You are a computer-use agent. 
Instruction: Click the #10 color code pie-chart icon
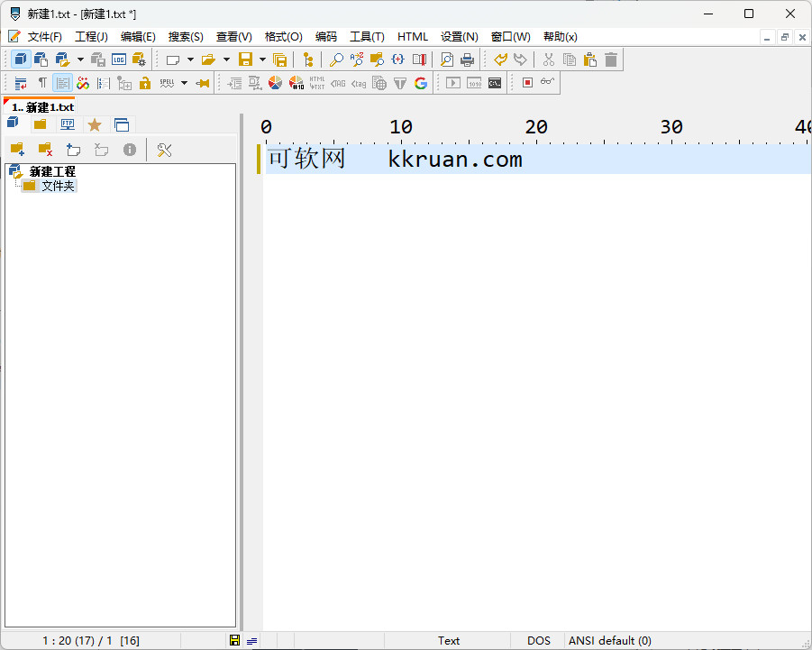point(297,83)
